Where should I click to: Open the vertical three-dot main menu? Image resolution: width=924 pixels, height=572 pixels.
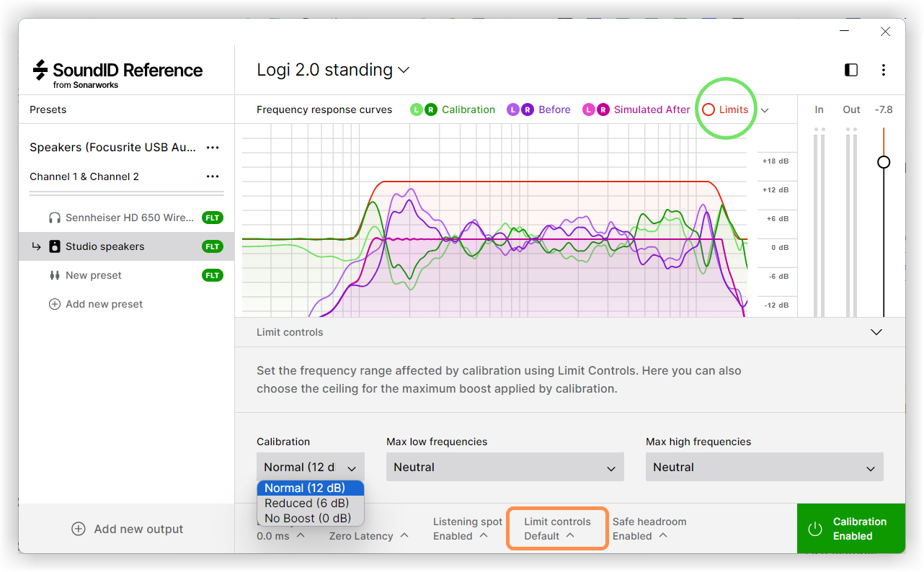884,70
